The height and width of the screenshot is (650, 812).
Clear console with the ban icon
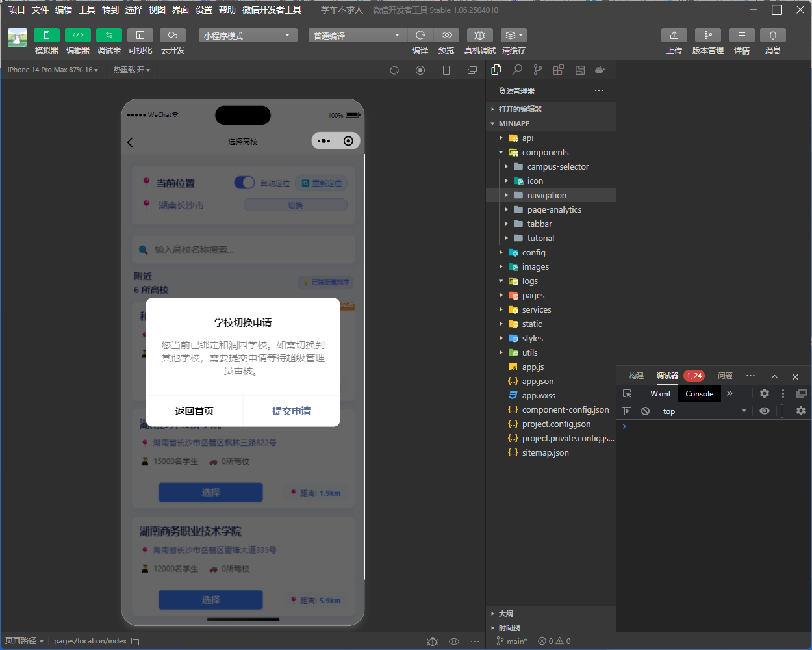645,411
